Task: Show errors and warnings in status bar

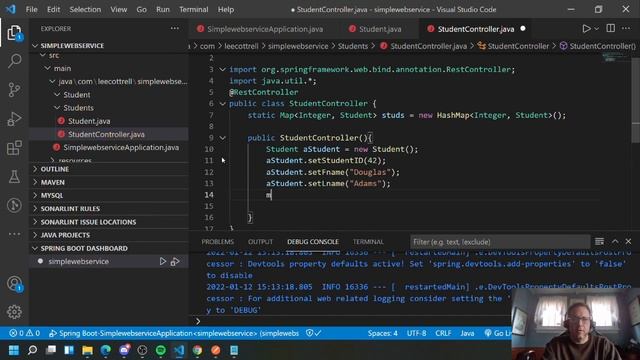Action: pyautogui.click(x=25, y=333)
